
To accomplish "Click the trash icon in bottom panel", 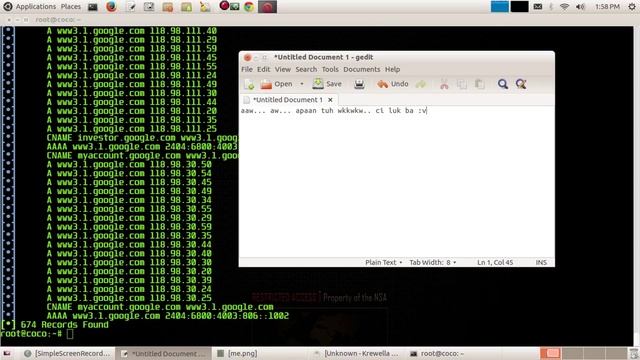I will (634, 353).
